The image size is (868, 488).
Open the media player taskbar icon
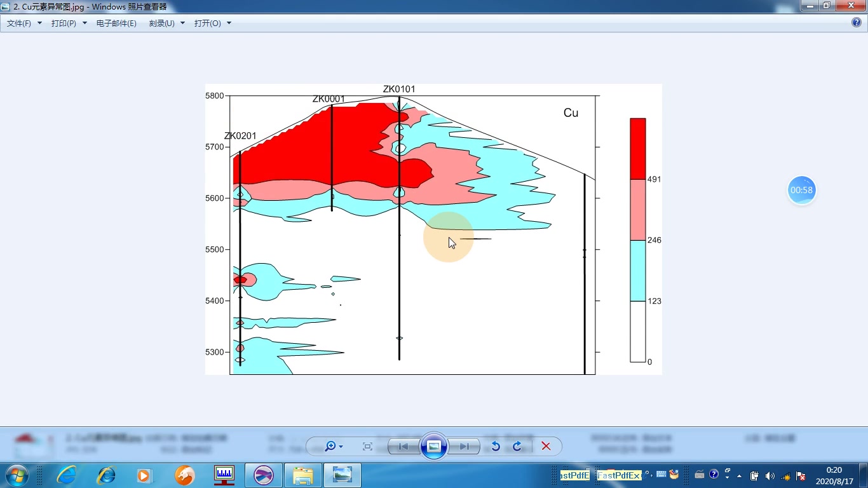[x=144, y=475]
